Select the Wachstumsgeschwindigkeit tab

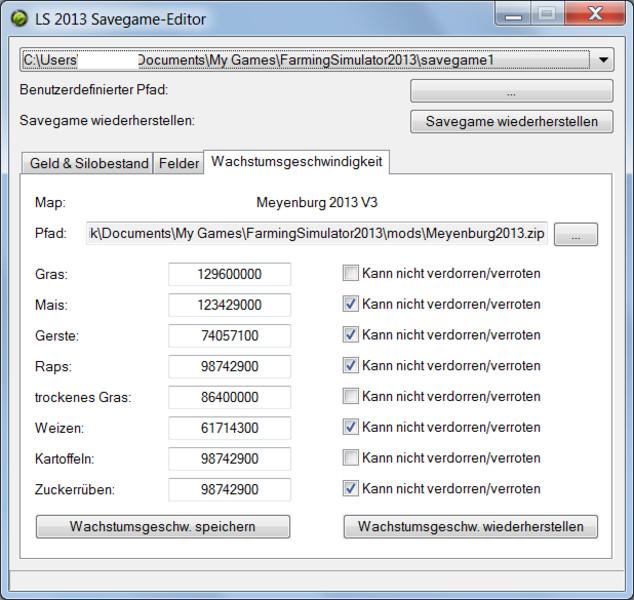click(296, 162)
